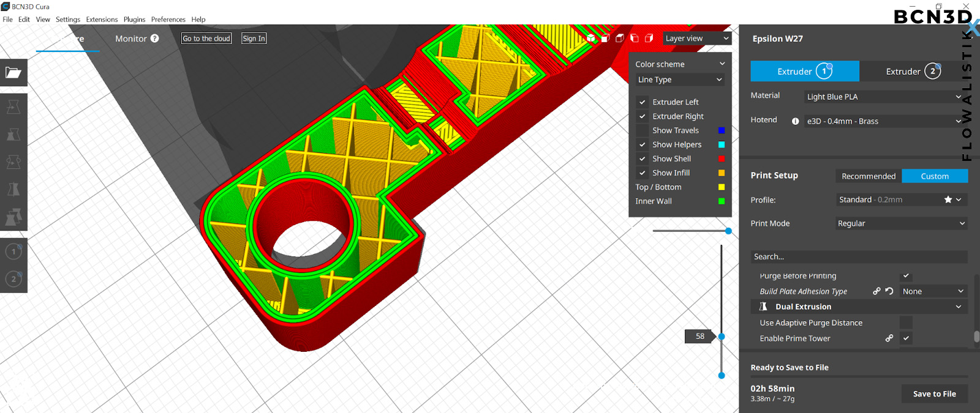
Task: Switch to the front view cube
Action: click(605, 38)
